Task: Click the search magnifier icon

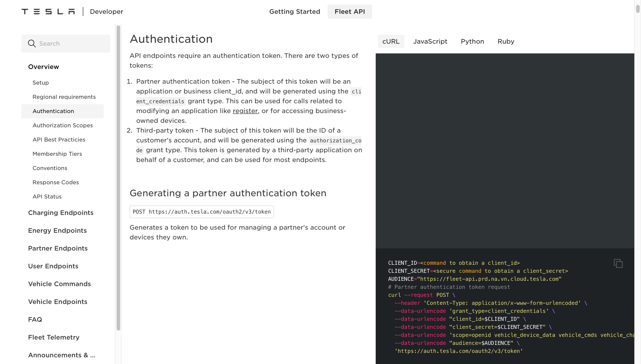Action: click(x=32, y=44)
